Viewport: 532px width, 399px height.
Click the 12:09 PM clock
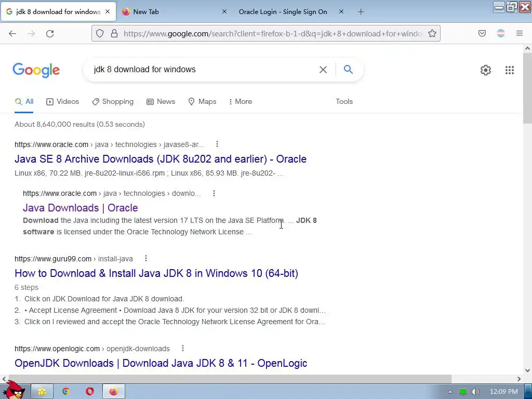[x=504, y=392]
